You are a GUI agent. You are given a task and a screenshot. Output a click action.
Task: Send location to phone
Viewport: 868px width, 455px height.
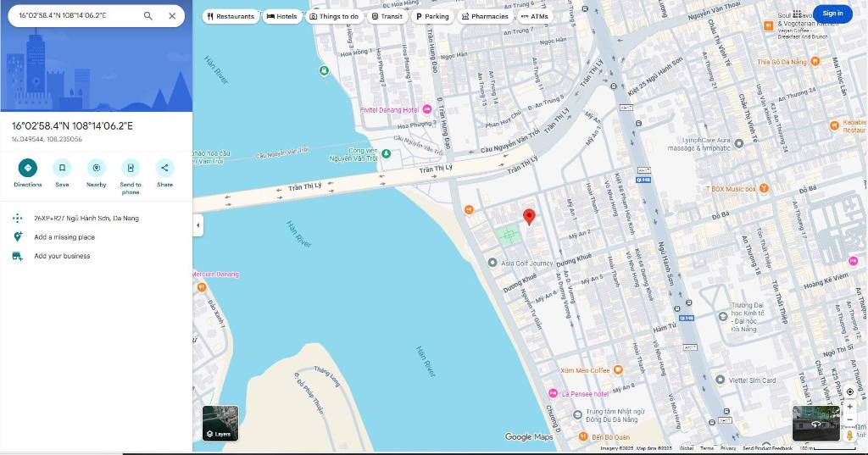[131, 168]
